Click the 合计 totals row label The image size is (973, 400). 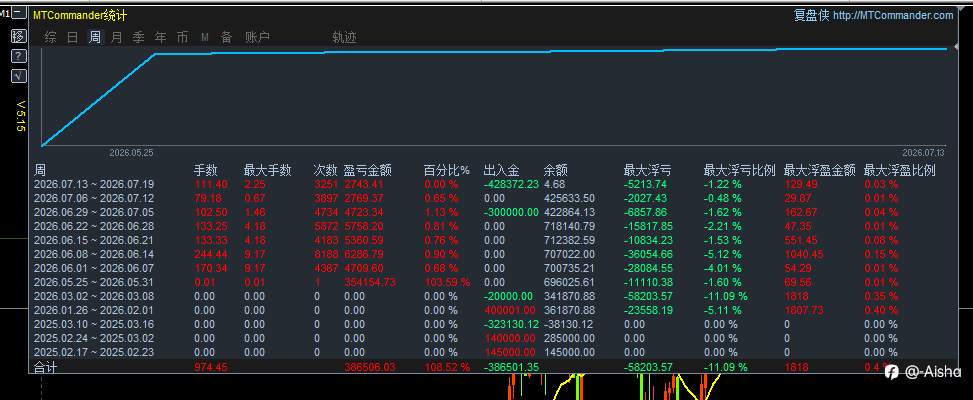pyautogui.click(x=45, y=367)
